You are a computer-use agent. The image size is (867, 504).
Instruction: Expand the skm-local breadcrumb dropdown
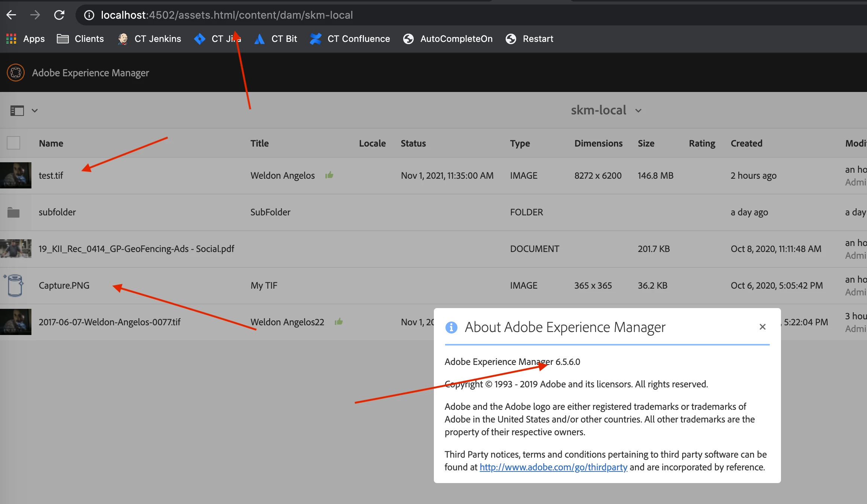coord(638,111)
